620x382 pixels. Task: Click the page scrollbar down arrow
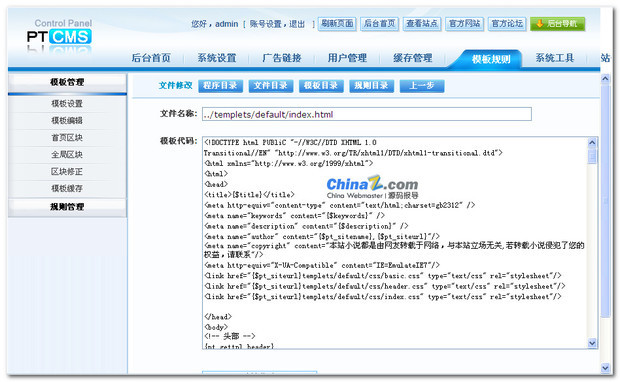605,368
